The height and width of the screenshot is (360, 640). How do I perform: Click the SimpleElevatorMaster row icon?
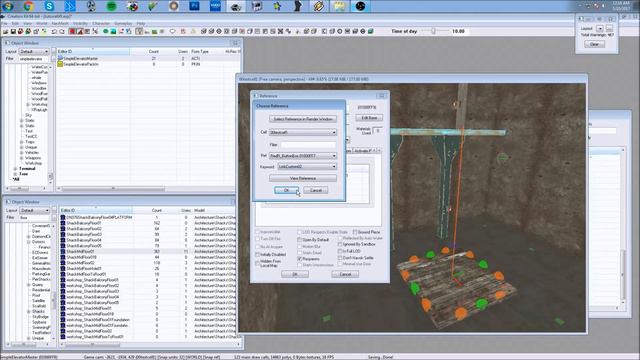coord(60,58)
